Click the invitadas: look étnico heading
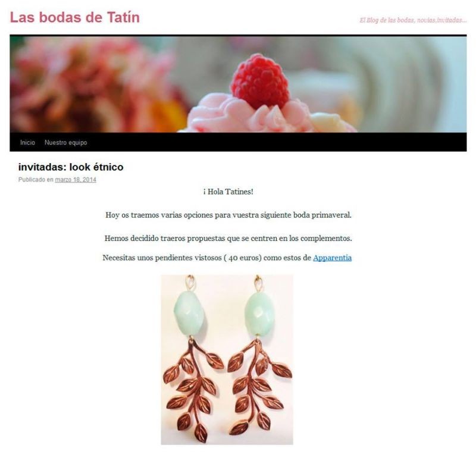Viewport: 476px width, 457px height. click(x=71, y=167)
